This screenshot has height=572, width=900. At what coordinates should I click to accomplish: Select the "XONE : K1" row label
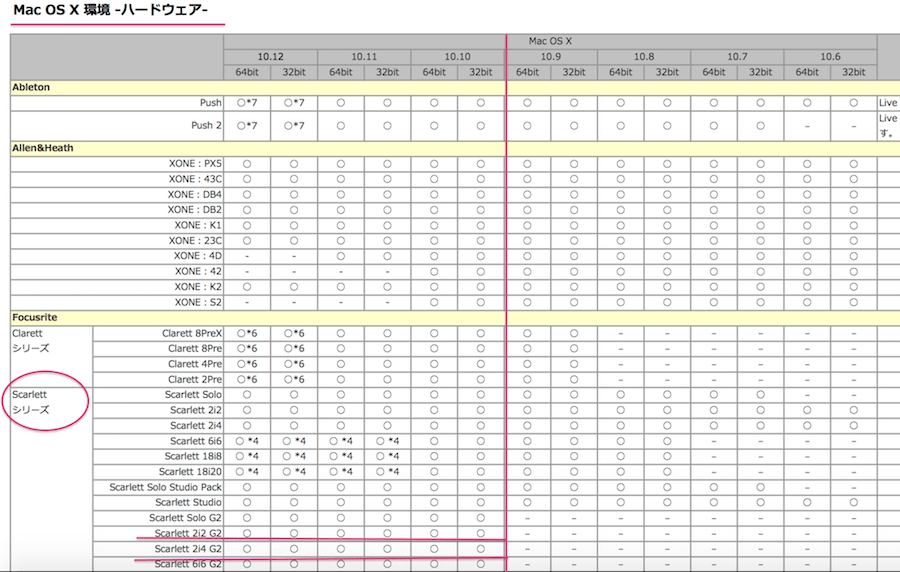198,225
